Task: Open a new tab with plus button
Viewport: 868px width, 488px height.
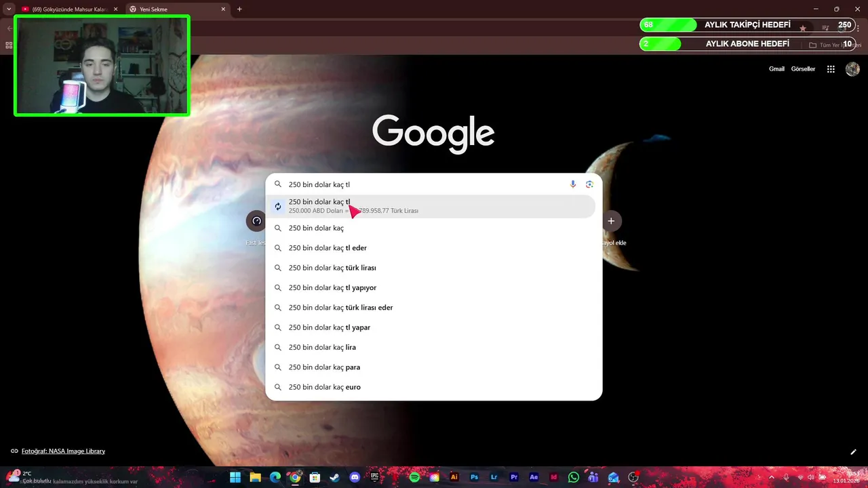Action: (239, 9)
